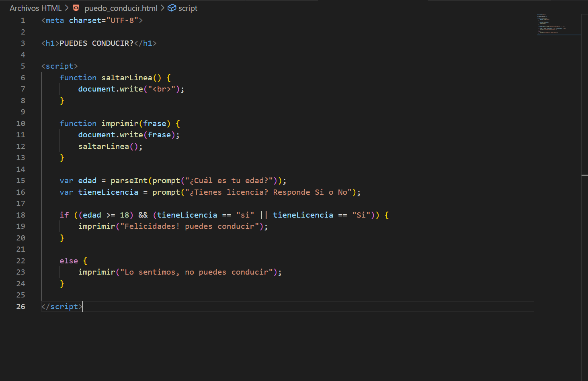Select puedo_conducir.html in the breadcrumb
Viewport: 588px width, 381px height.
tap(121, 8)
